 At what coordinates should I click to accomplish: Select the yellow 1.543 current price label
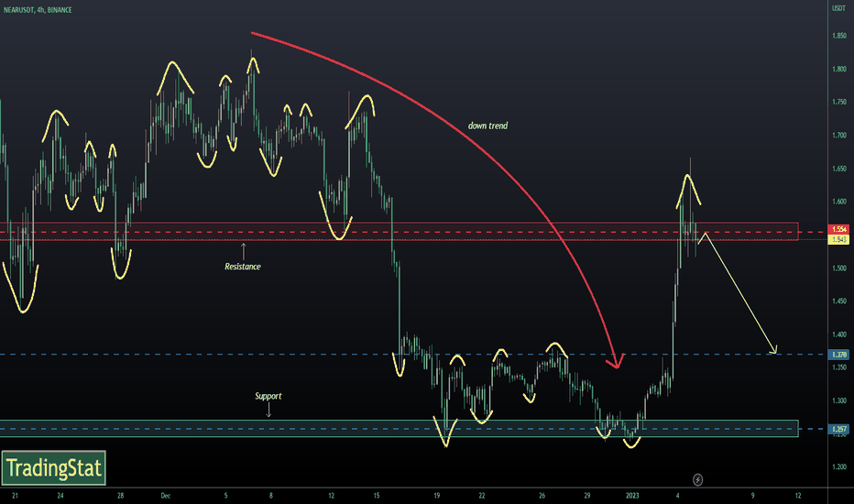click(838, 240)
